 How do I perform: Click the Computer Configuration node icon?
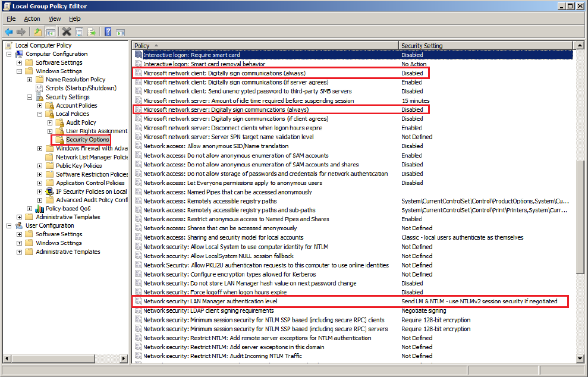click(19, 54)
